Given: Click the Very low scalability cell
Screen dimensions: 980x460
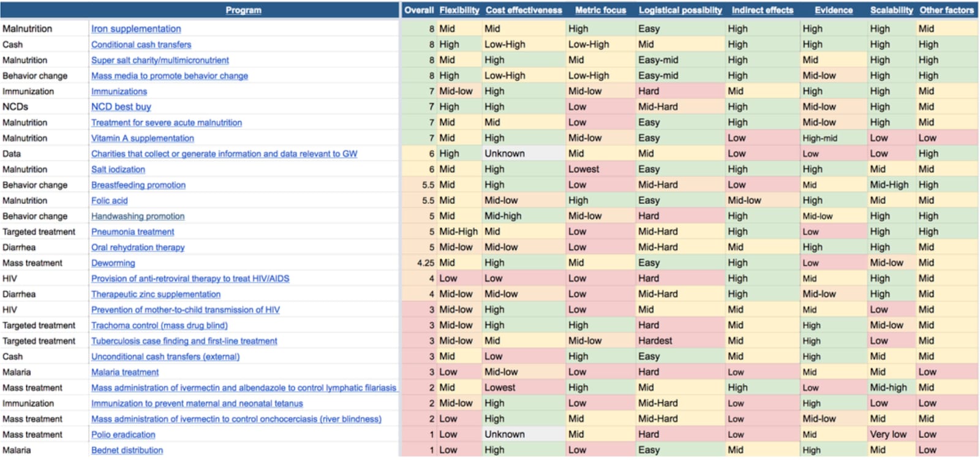Looking at the screenshot, I should (888, 434).
